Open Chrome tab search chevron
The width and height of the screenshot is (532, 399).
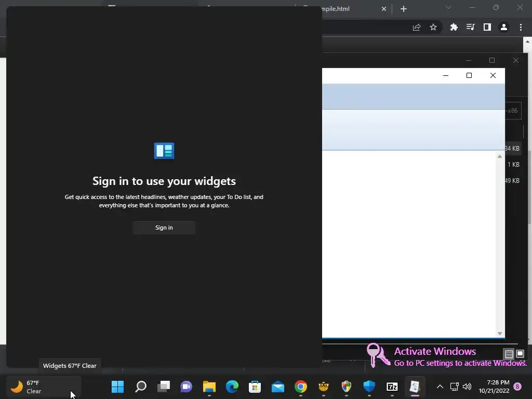448,7
